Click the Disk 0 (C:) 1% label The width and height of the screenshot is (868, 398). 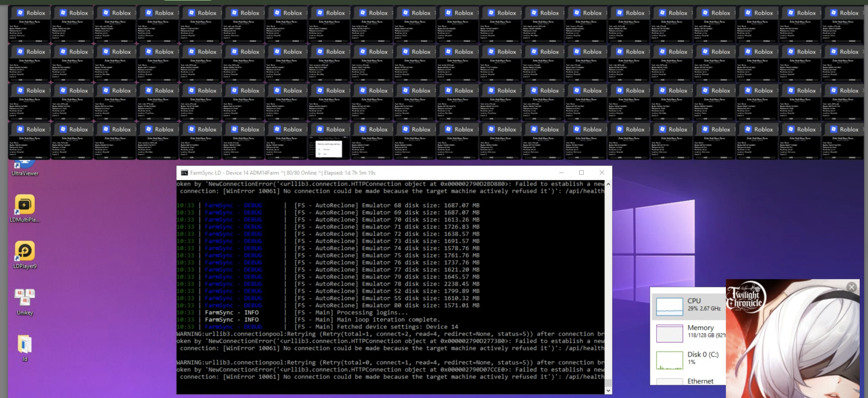pos(703,358)
